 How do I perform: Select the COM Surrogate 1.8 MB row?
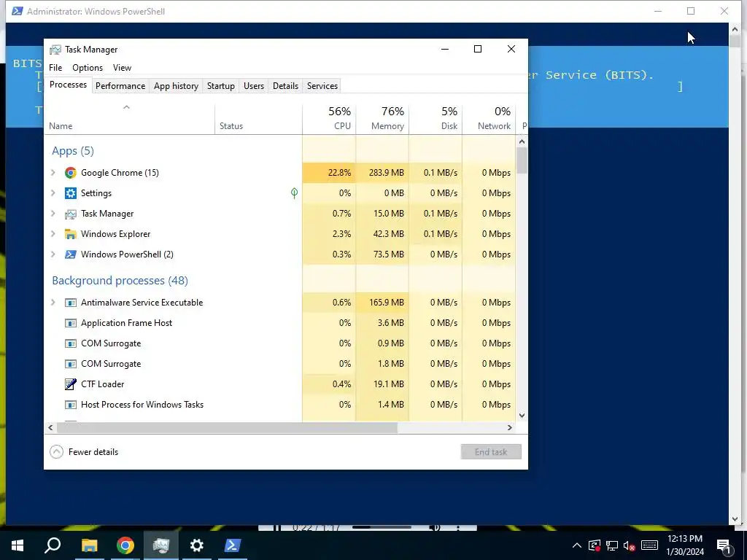(280, 364)
